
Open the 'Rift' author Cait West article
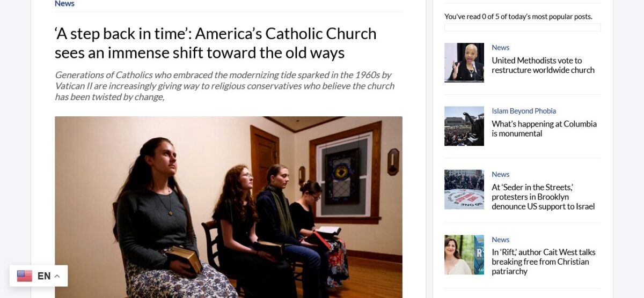coord(544,262)
